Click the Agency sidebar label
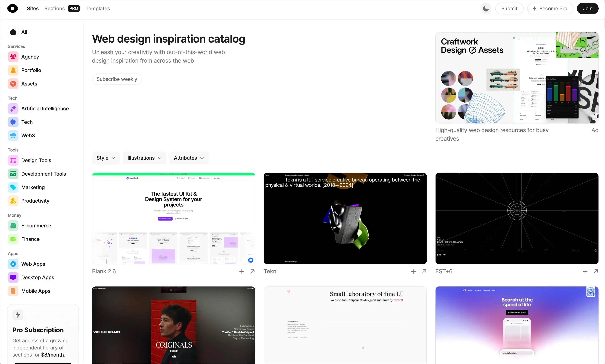Viewport: 605px width, 364px height. 30,57
